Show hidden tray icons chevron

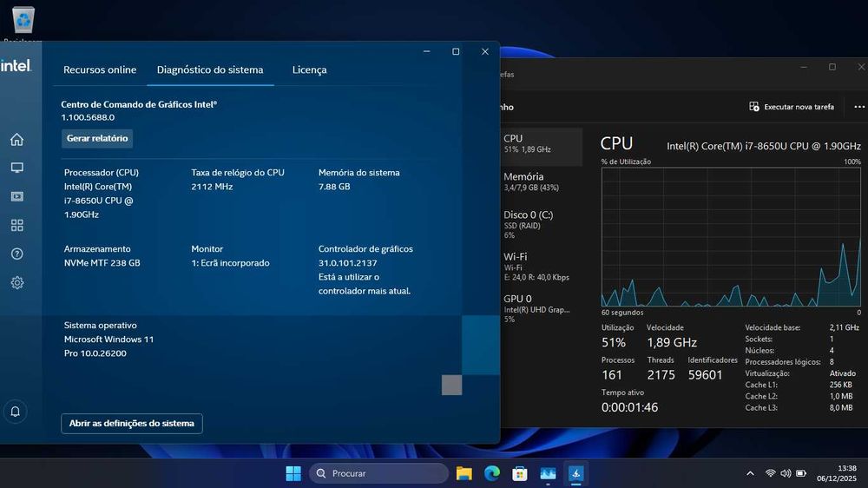[750, 473]
